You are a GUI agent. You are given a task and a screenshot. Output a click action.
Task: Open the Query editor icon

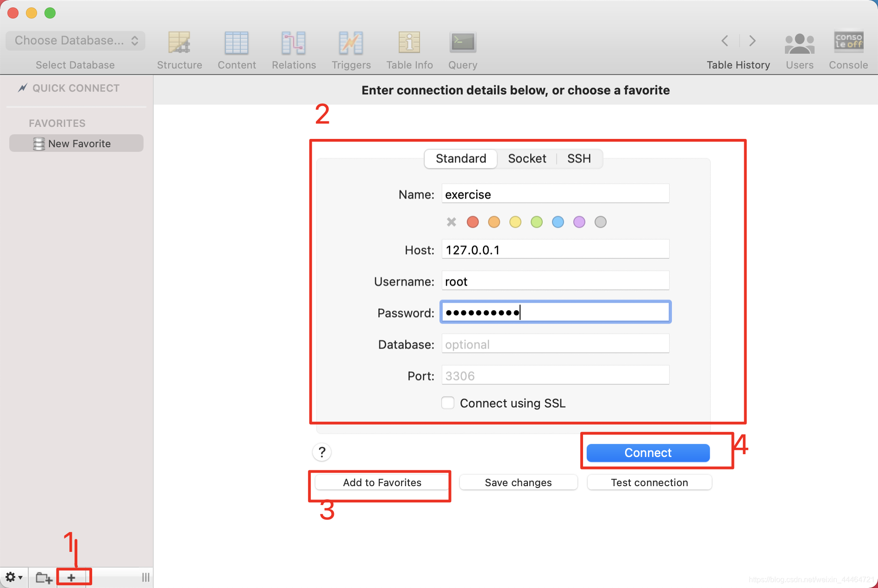click(x=463, y=42)
